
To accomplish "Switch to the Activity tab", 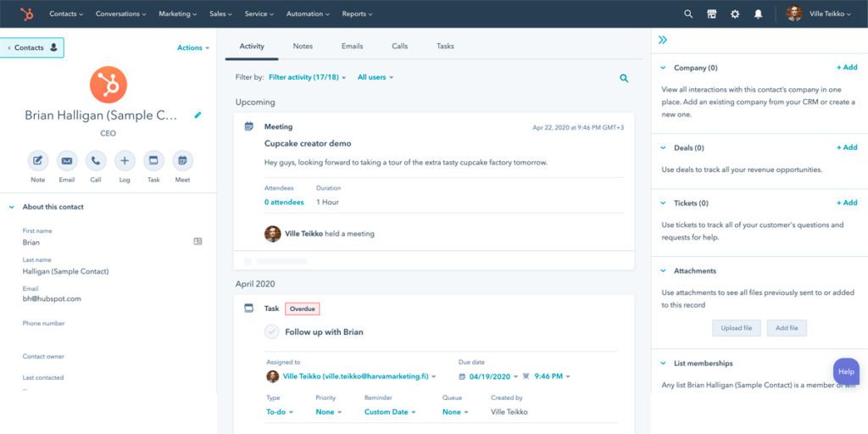I will (x=252, y=47).
